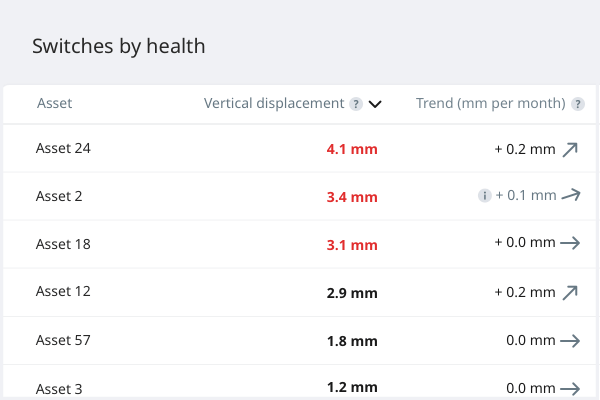
Task: Click Asset 57 row name
Action: point(63,340)
